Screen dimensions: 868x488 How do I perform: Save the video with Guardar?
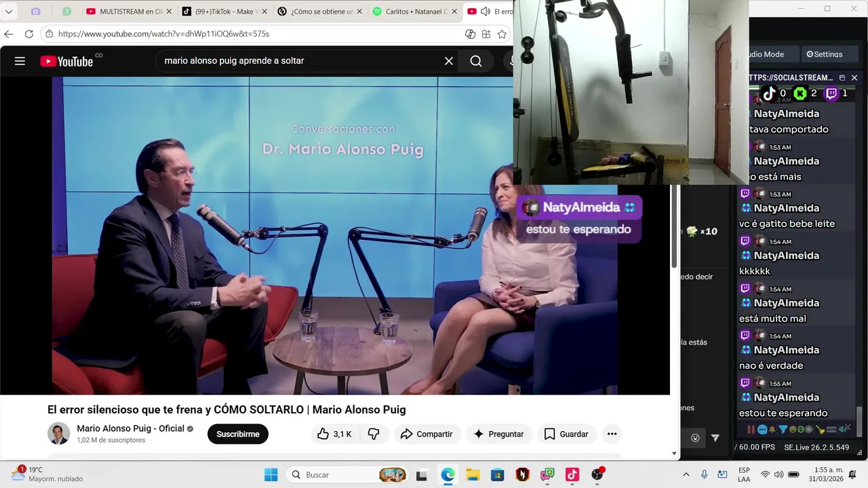click(566, 434)
